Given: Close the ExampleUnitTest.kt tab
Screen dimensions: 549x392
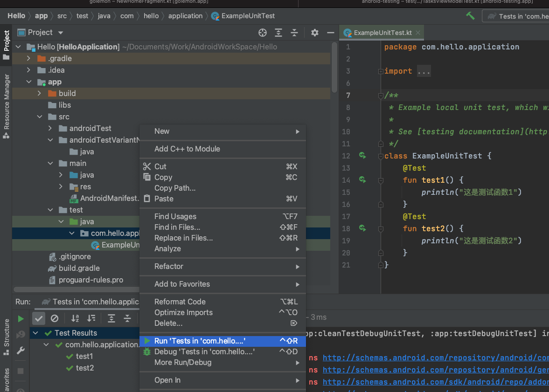Looking at the screenshot, I should coord(418,33).
